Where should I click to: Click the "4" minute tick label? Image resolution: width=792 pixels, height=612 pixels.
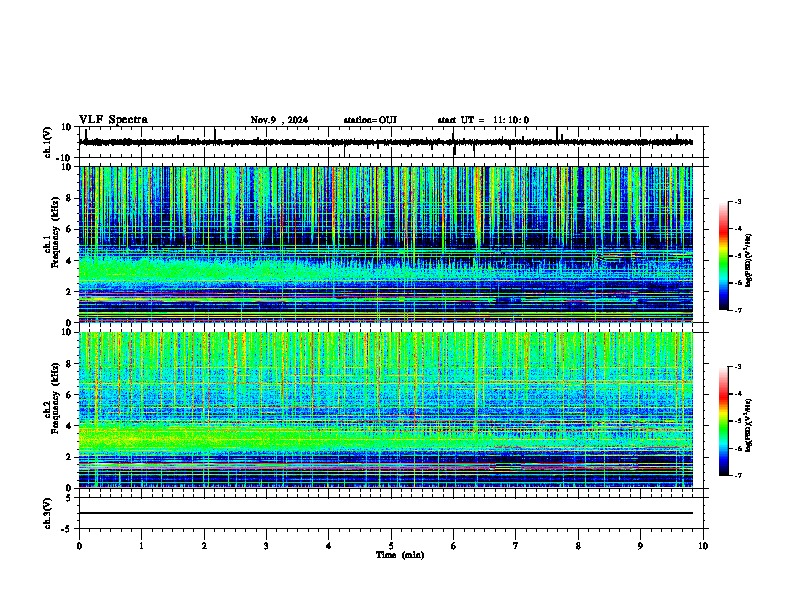329,546
